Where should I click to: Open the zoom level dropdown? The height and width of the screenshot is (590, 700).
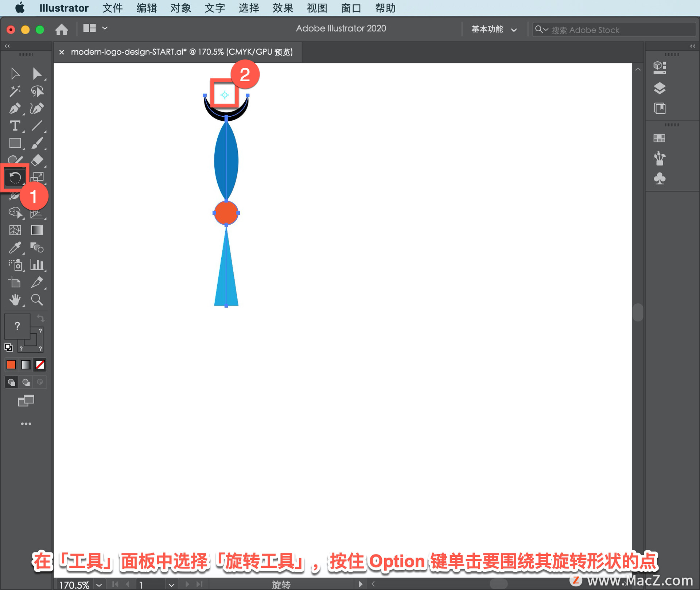99,585
